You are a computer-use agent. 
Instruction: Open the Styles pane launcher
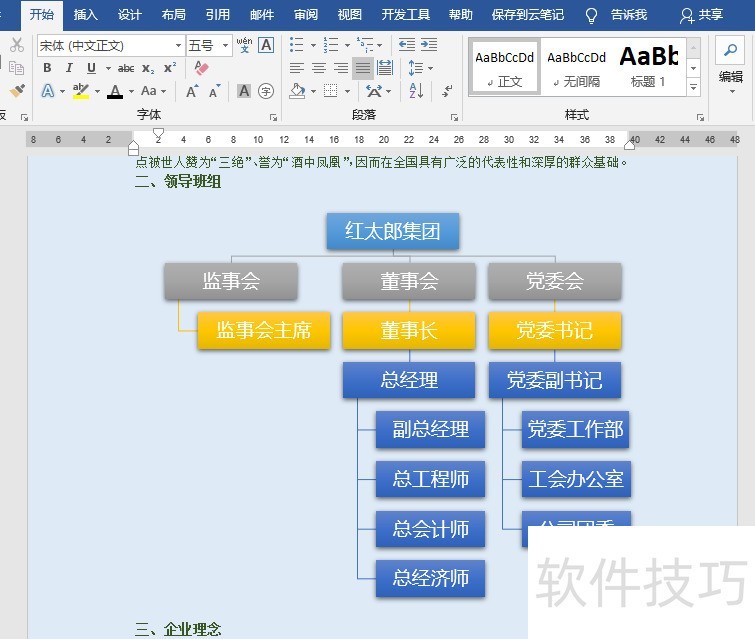click(x=700, y=117)
